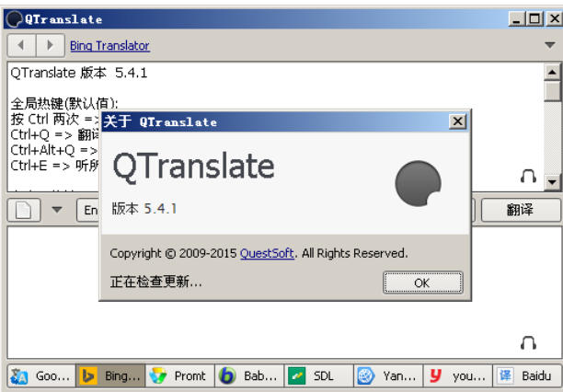Click the '版本 5.4.1' label in About dialog
The image size is (563, 392).
[144, 208]
